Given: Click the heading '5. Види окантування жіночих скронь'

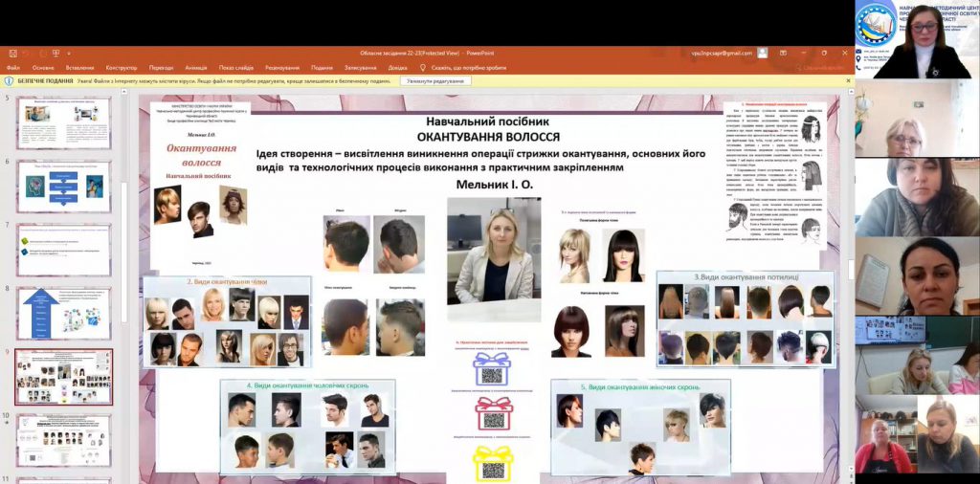Looking at the screenshot, I should click(640, 387).
